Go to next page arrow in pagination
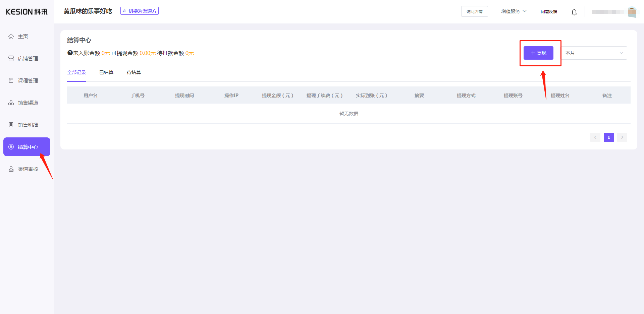 tap(622, 137)
